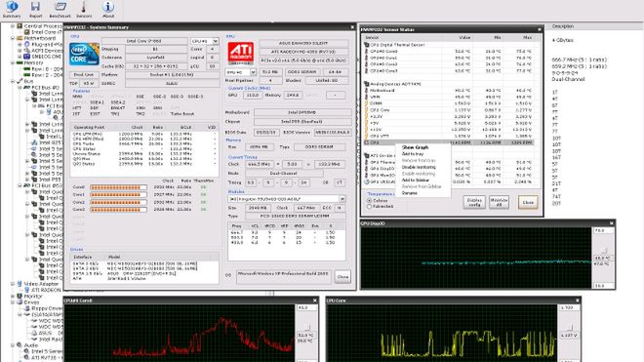Click the Intel Core i7 logo
Screen dimensions: 644x362
(x=84, y=54)
